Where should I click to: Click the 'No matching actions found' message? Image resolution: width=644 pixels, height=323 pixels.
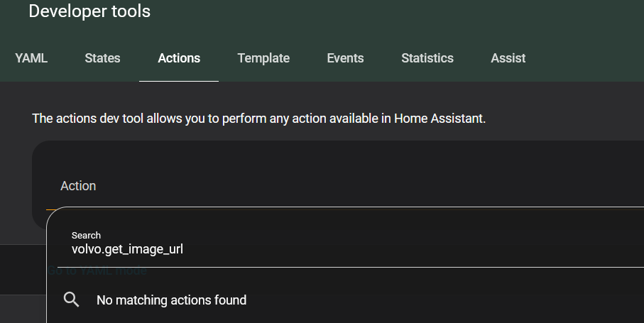click(171, 300)
